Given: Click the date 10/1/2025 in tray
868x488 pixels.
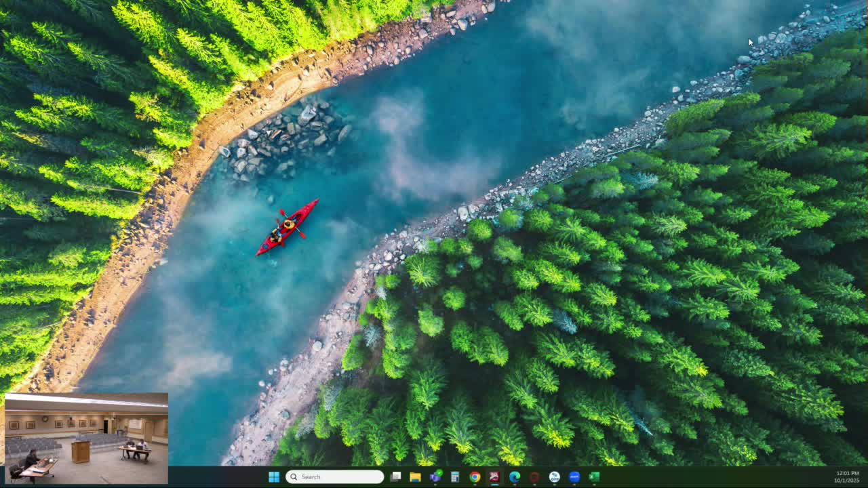Looking at the screenshot, I should tap(848, 481).
